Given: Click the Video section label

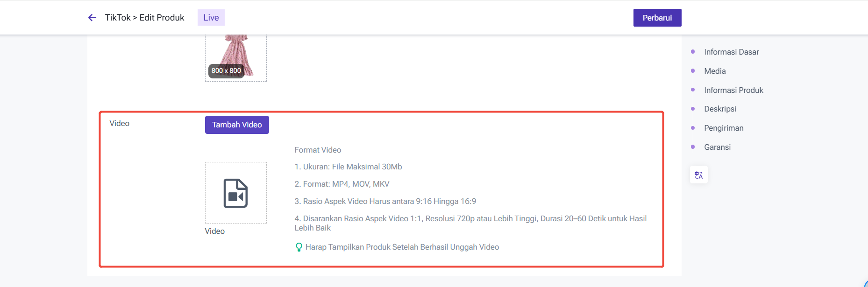Looking at the screenshot, I should point(119,123).
